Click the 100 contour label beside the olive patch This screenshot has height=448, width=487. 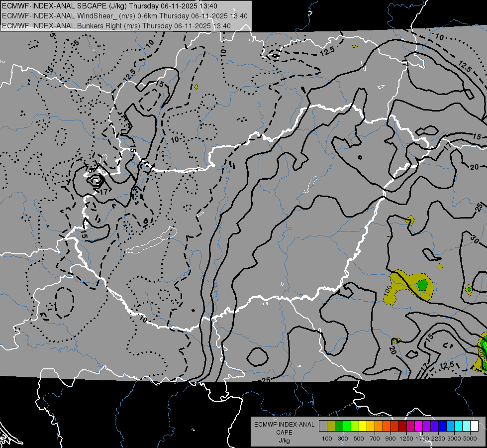(x=388, y=291)
